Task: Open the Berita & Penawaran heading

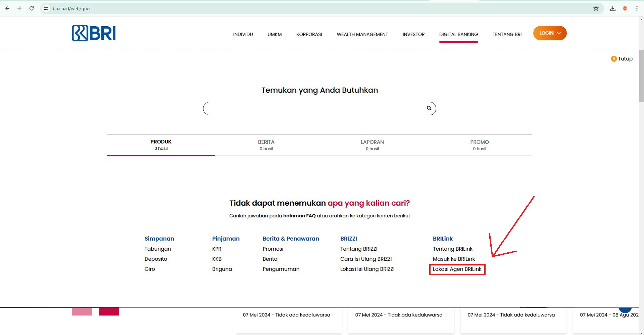Action: coord(291,239)
